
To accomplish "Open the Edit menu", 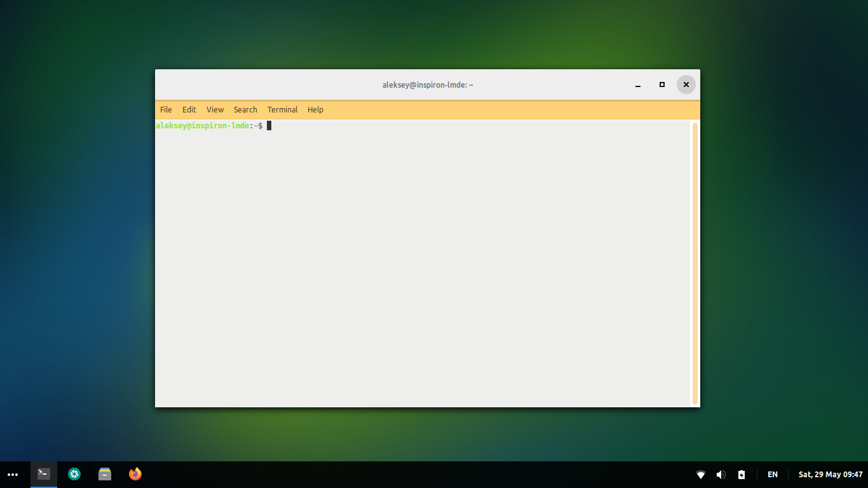I will (x=189, y=109).
